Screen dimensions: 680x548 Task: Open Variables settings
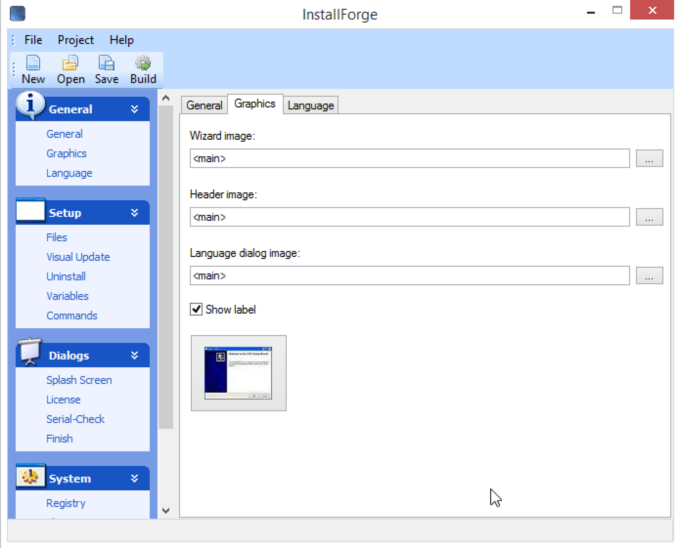(x=67, y=296)
